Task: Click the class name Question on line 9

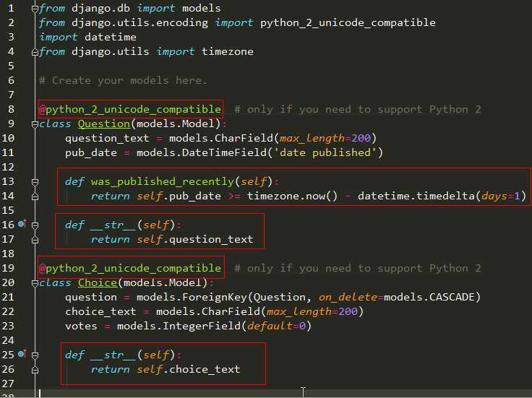Action: click(104, 124)
